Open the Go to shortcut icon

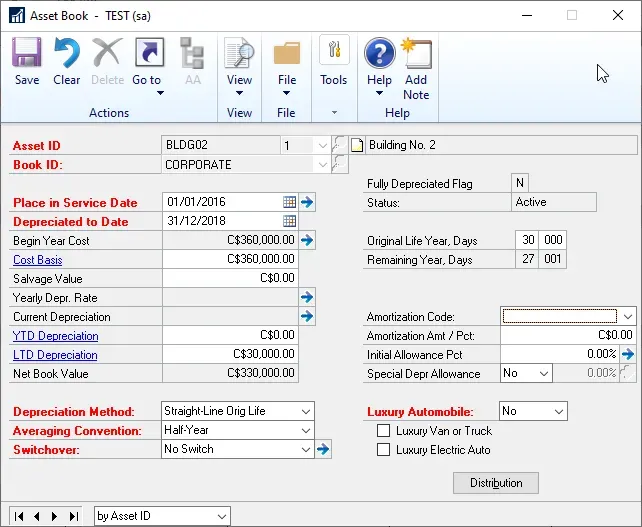point(149,52)
